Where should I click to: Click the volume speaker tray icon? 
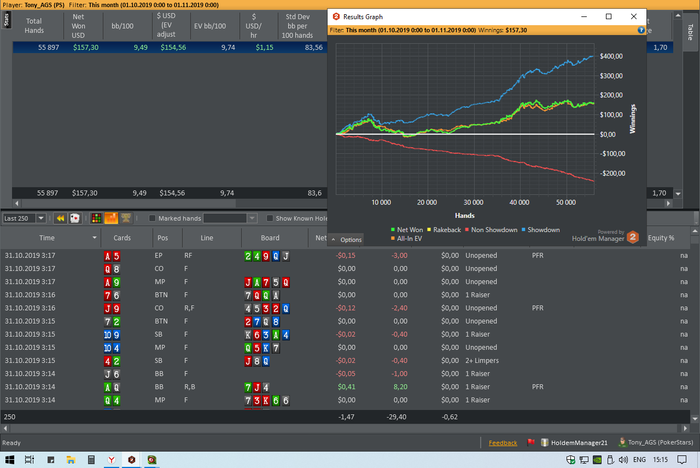click(x=623, y=460)
